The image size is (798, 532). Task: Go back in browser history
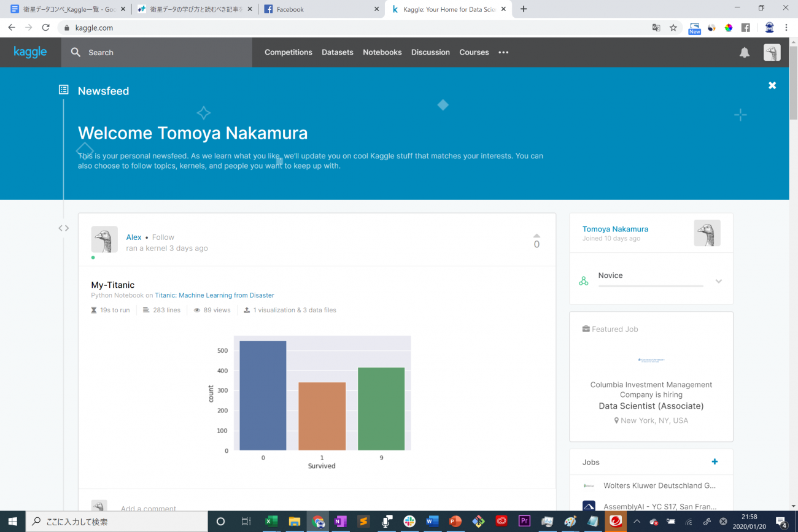[x=12, y=28]
